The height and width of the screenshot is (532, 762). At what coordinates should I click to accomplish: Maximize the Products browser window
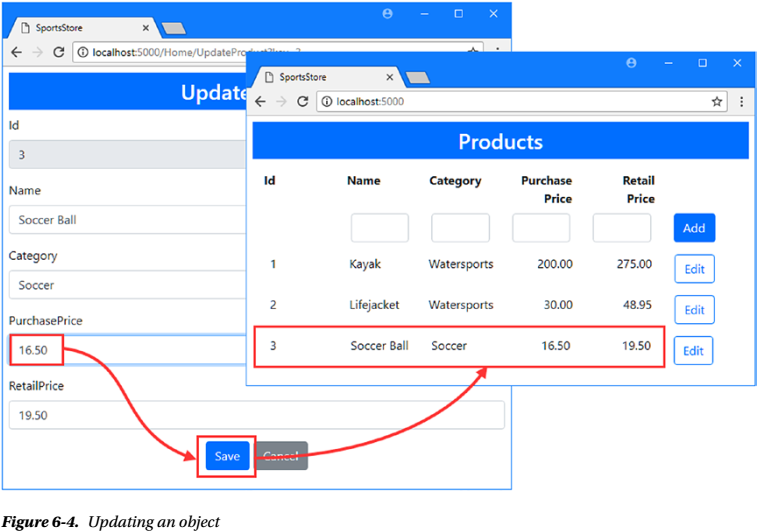[x=702, y=63]
